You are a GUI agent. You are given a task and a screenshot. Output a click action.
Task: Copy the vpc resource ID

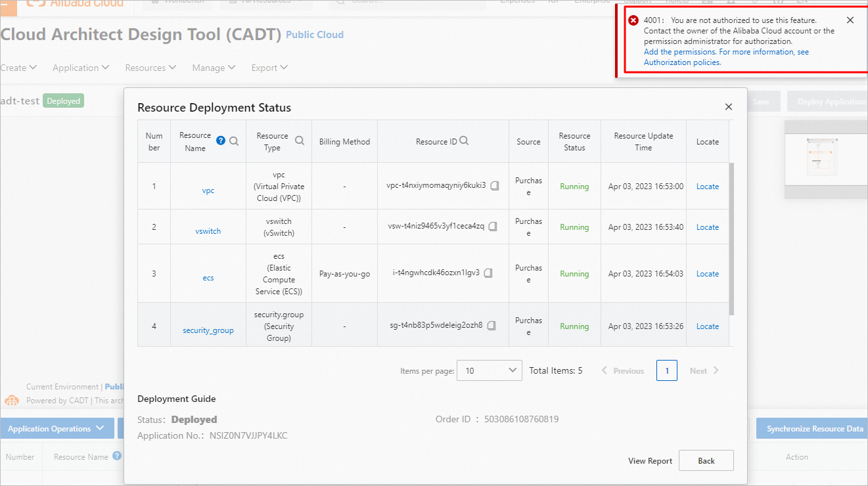coord(495,186)
